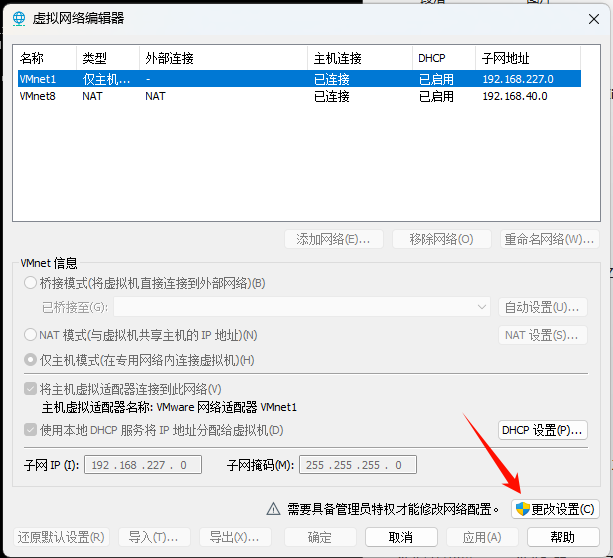
Task: Select the VMnet8 network row
Action: [299, 96]
